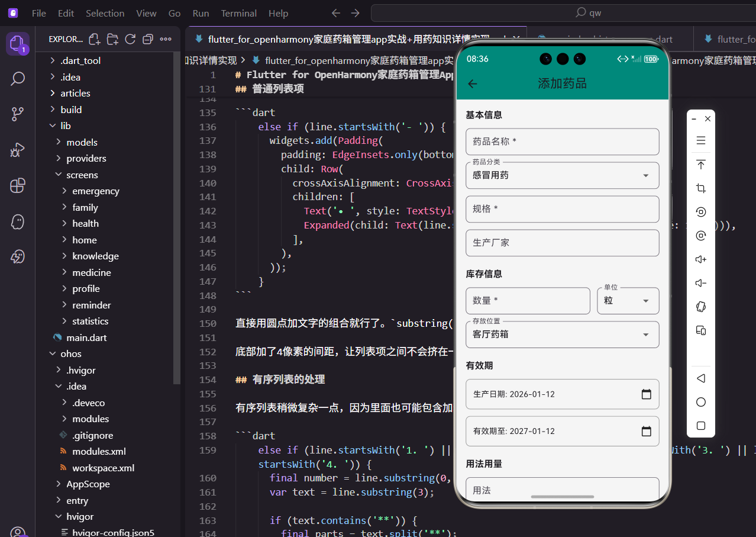756x537 pixels.
Task: Open the 药品分类 dropdown
Action: coord(562,175)
